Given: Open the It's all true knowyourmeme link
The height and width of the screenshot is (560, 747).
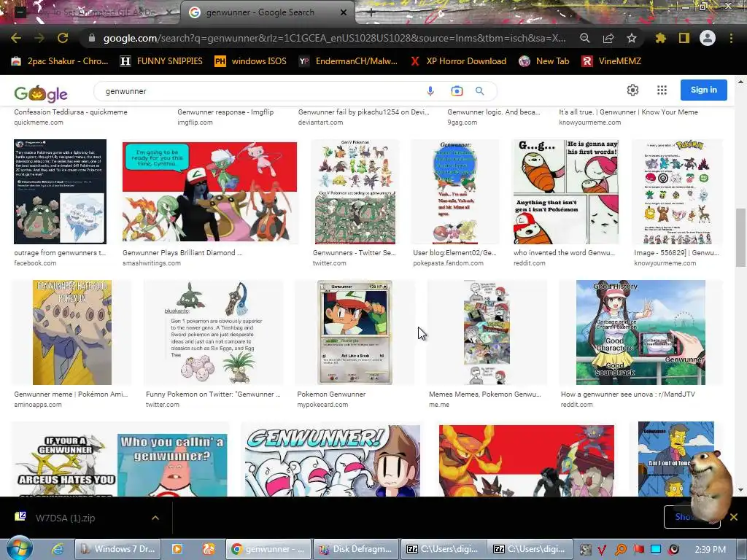Looking at the screenshot, I should point(628,112).
